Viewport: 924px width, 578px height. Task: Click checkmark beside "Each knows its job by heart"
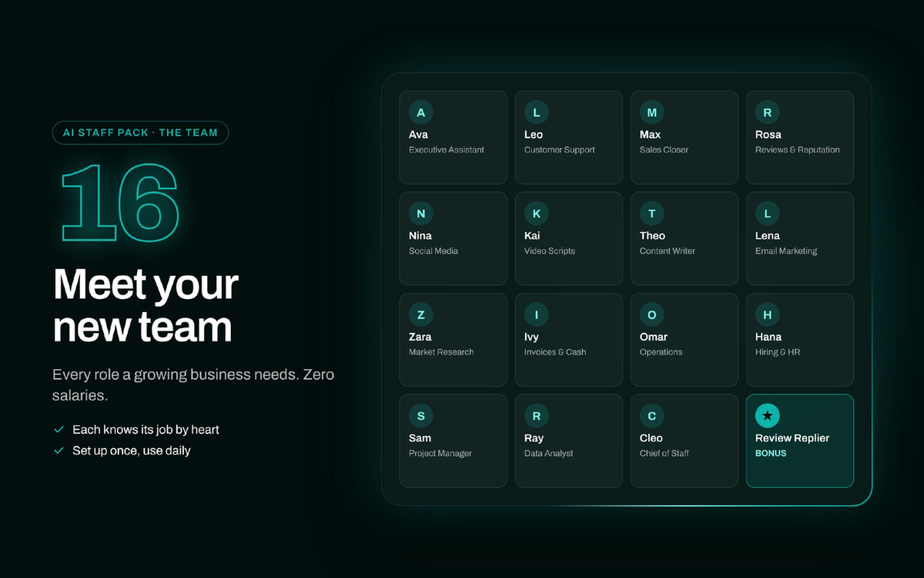click(x=59, y=429)
